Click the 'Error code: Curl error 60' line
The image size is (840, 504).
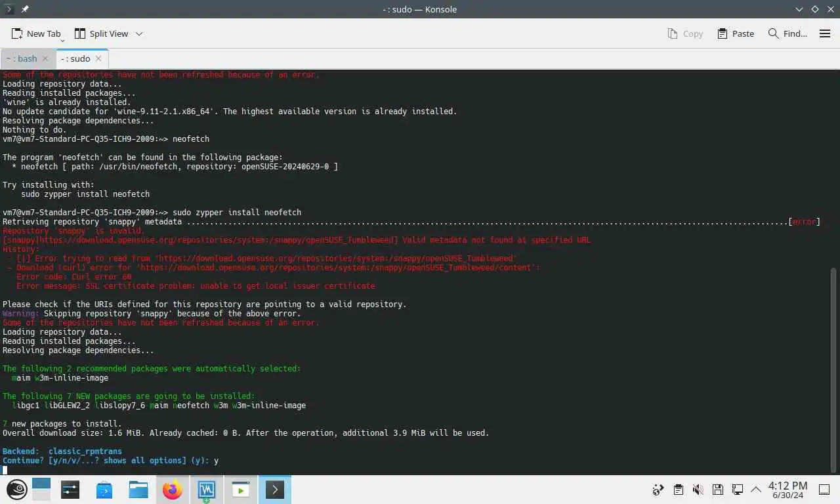click(74, 277)
